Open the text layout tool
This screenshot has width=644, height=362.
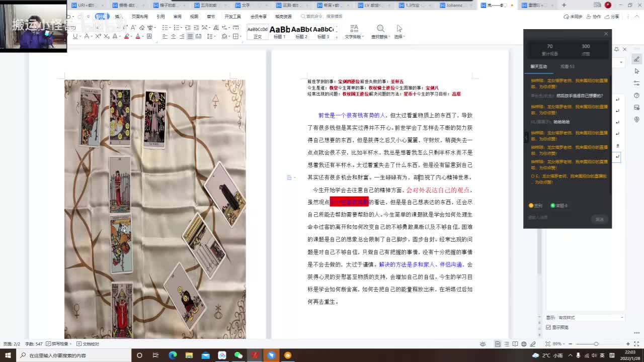[354, 32]
